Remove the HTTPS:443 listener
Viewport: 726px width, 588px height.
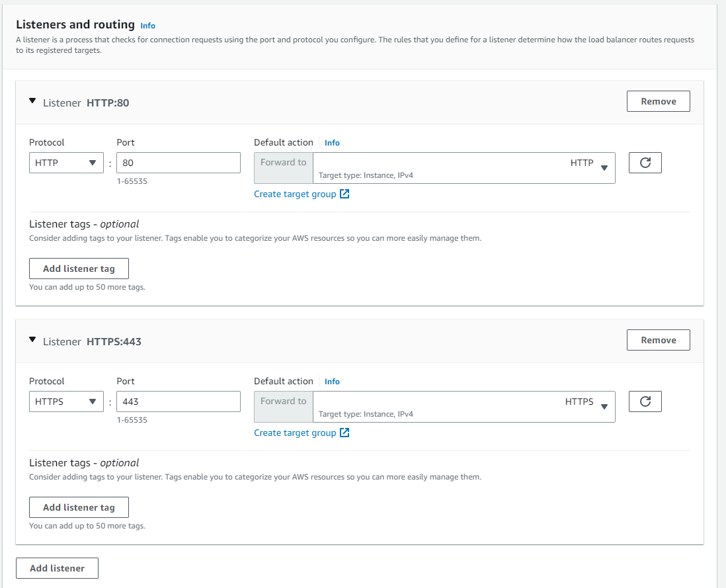click(x=659, y=340)
